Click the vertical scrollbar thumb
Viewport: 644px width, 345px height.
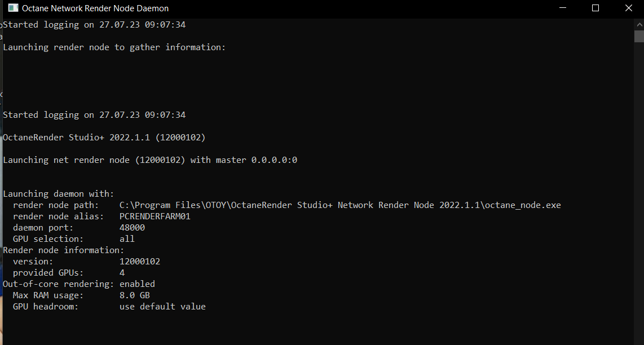pyautogui.click(x=638, y=37)
